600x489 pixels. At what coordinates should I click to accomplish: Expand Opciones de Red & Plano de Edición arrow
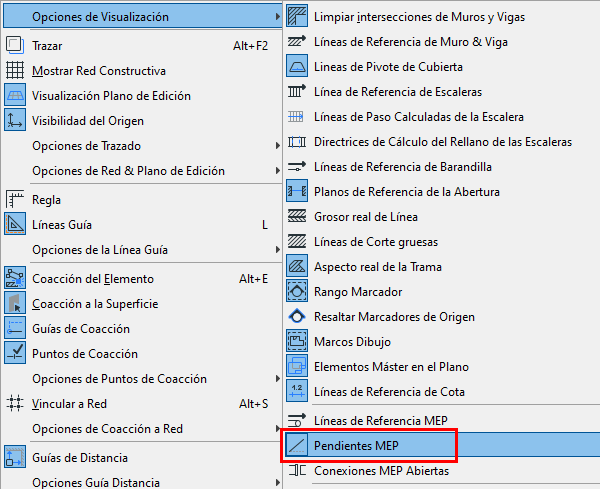277,171
